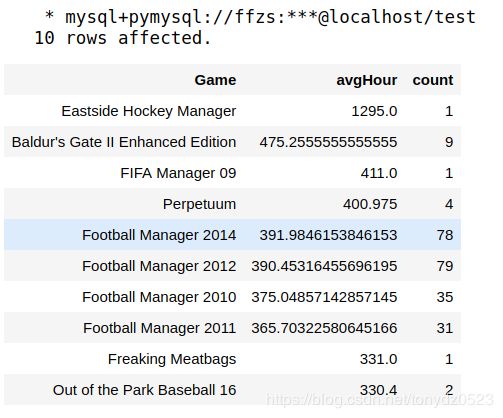This screenshot has width=503, height=418.
Task: Click the 330.4 avgHour value
Action: pyautogui.click(x=379, y=390)
